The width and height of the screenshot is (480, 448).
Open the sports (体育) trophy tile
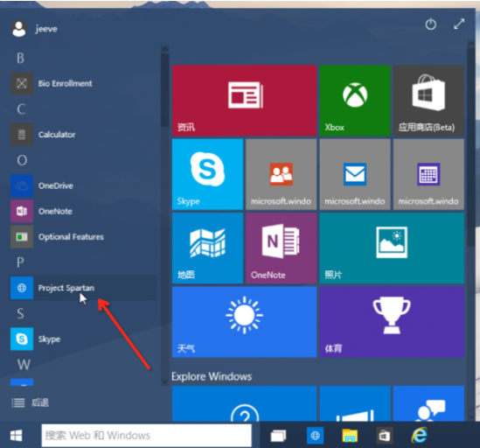392,322
